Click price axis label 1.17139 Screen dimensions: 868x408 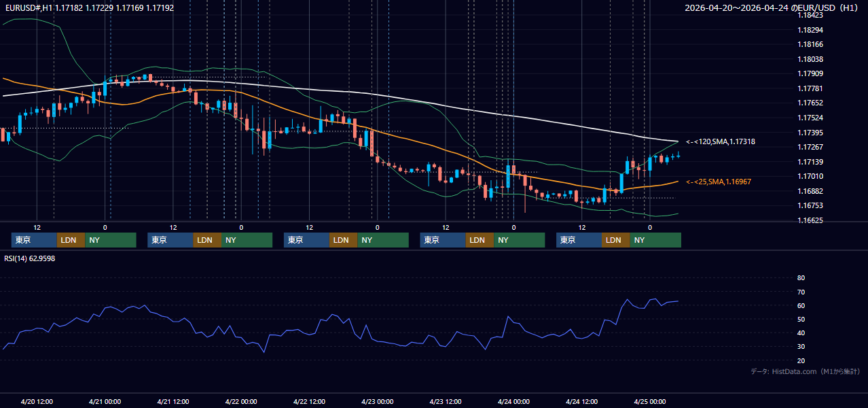point(811,162)
